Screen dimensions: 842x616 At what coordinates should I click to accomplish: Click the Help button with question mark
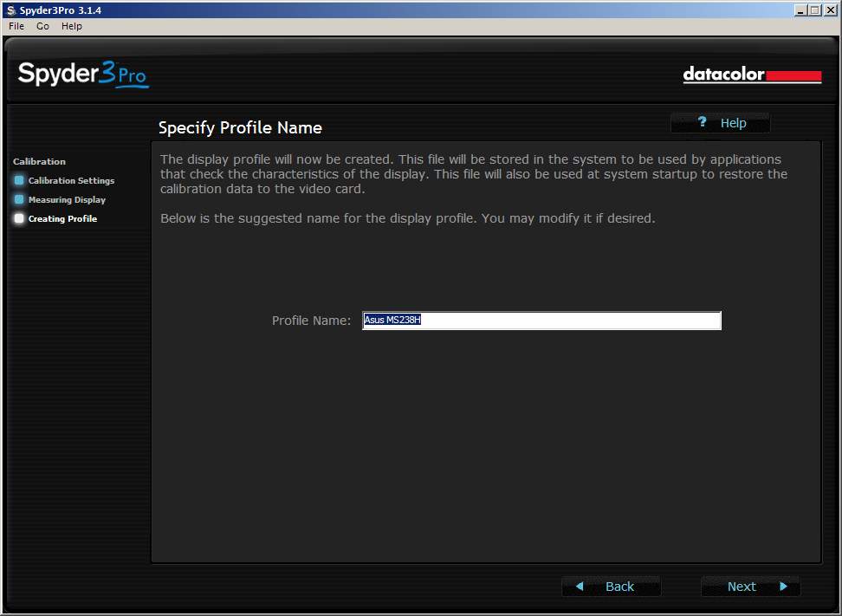coord(720,123)
